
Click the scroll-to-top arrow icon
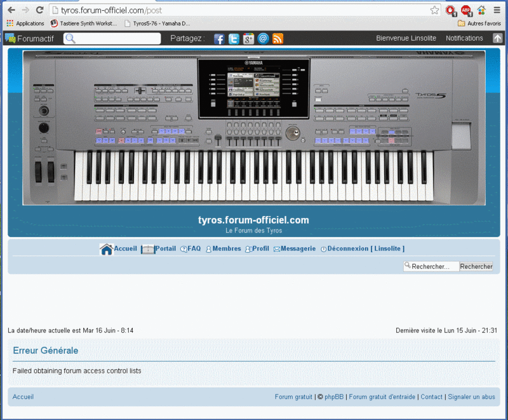click(x=497, y=38)
